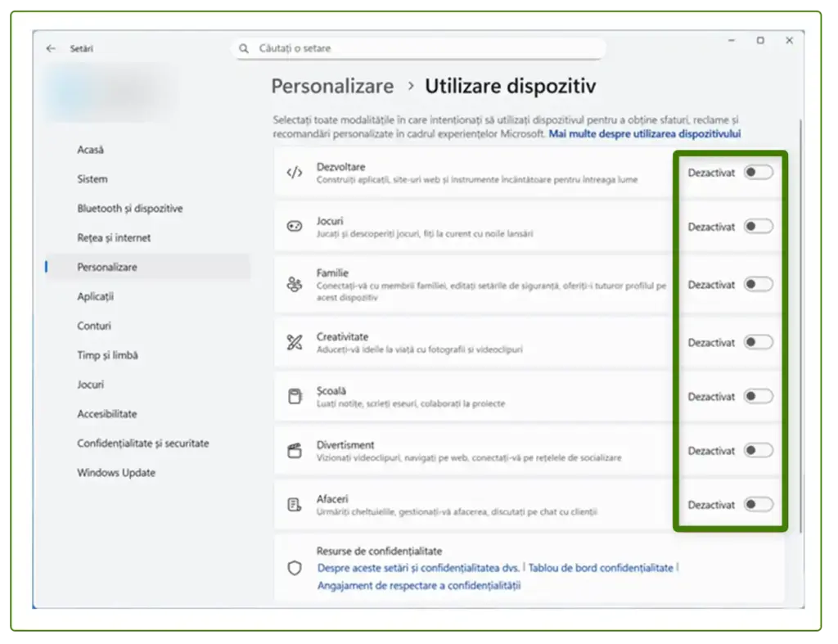
Task: Click the search magnifier icon
Action: click(244, 48)
